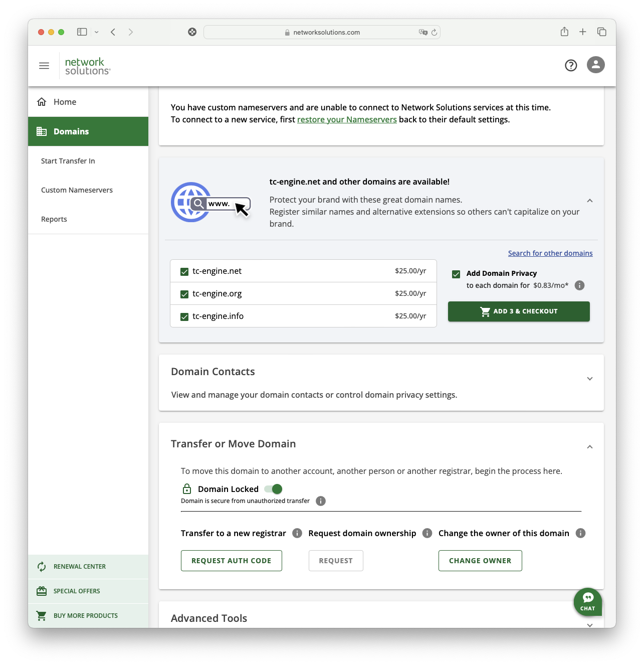
Task: Click the Request button
Action: [336, 561]
